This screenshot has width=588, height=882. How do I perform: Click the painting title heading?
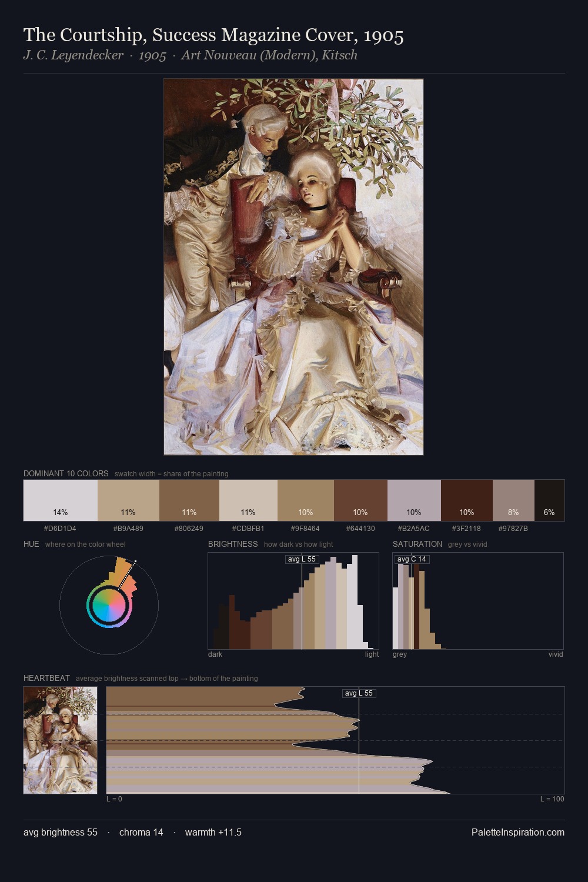pos(213,35)
